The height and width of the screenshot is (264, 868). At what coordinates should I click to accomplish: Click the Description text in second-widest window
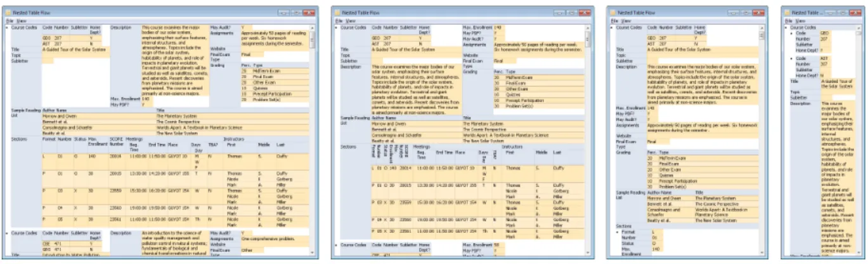(x=417, y=89)
